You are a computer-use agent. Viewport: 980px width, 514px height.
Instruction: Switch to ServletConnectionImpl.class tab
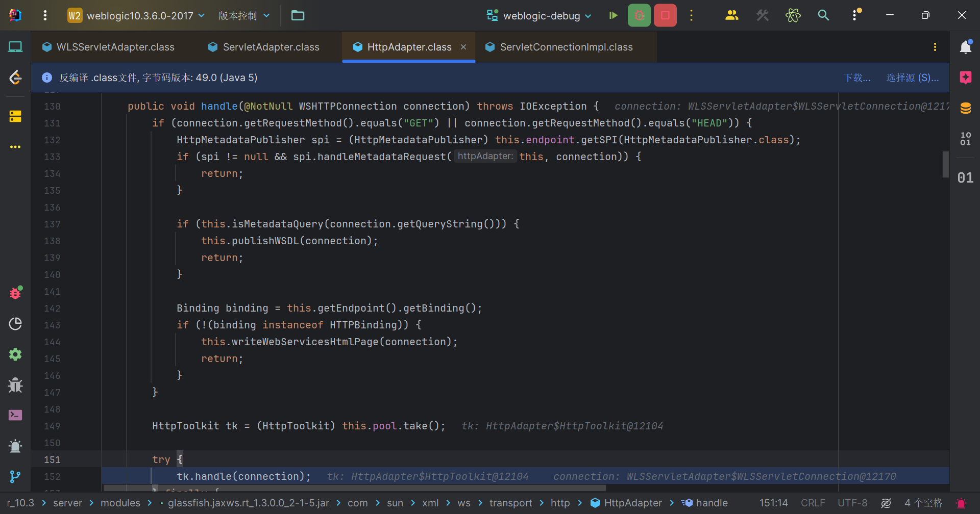pos(559,47)
